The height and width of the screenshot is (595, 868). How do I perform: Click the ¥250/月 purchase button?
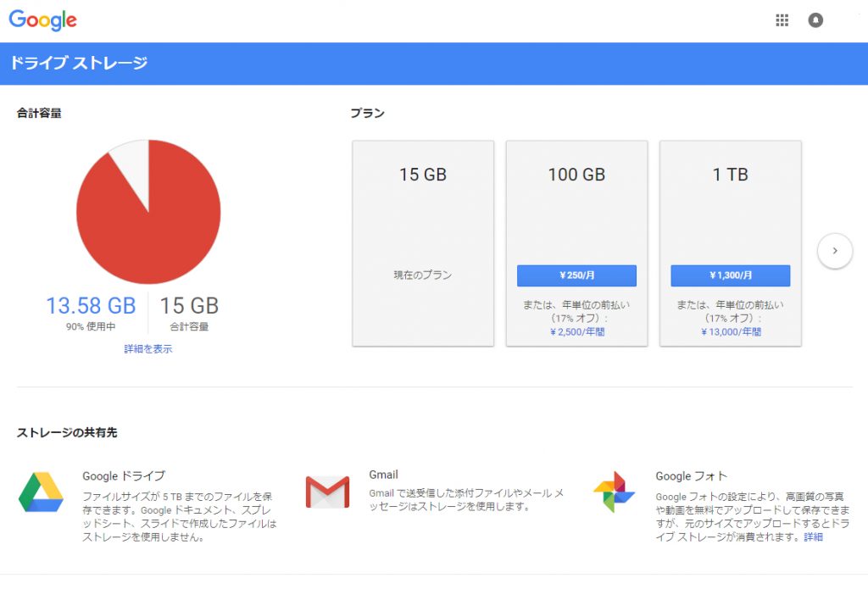[x=576, y=275]
